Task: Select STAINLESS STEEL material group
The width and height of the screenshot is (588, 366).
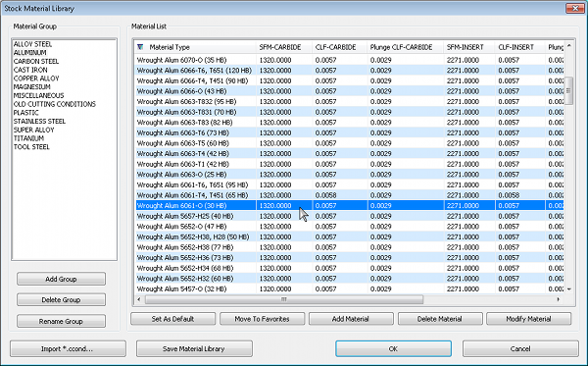Action: click(39, 122)
